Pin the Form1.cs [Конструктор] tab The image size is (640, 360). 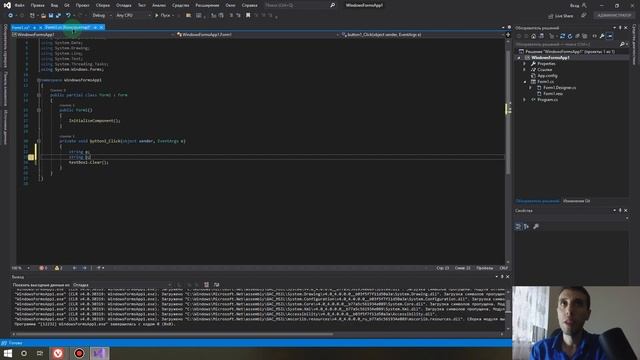(95, 27)
